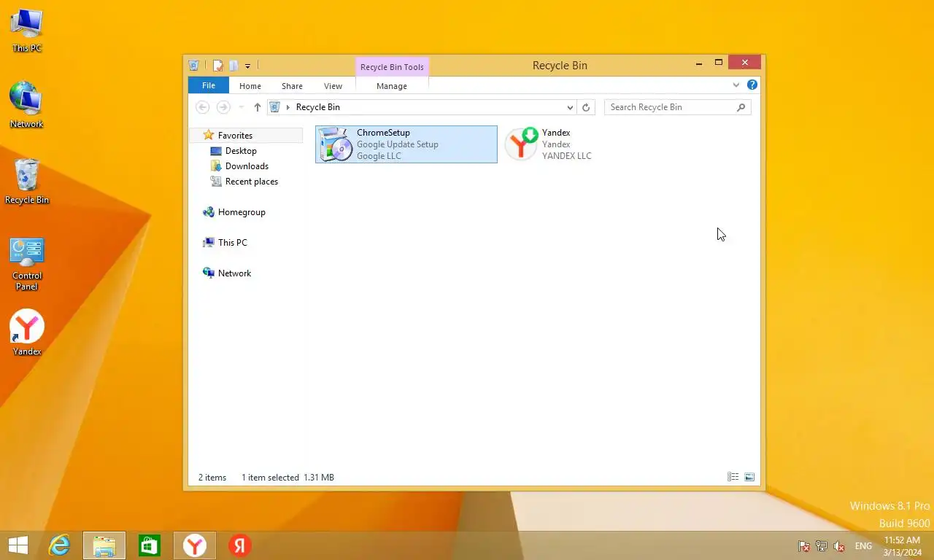Open Windows Store from taskbar
The image size is (934, 560).
point(150,545)
